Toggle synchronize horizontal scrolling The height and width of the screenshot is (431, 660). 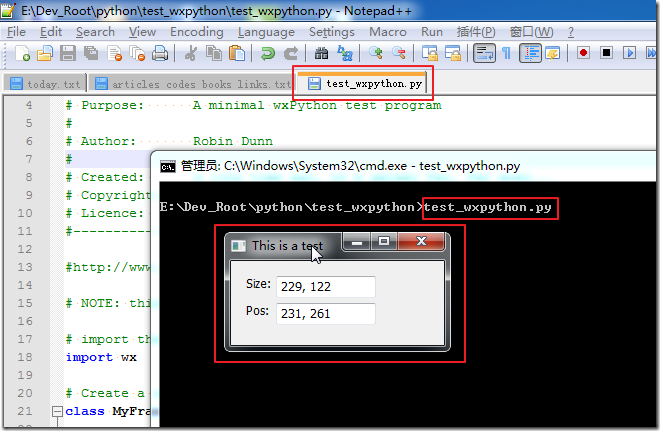pyautogui.click(x=453, y=53)
